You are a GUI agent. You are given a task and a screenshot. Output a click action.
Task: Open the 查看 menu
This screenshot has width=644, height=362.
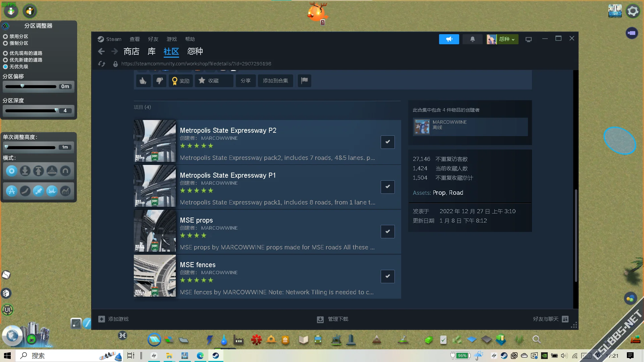click(135, 39)
